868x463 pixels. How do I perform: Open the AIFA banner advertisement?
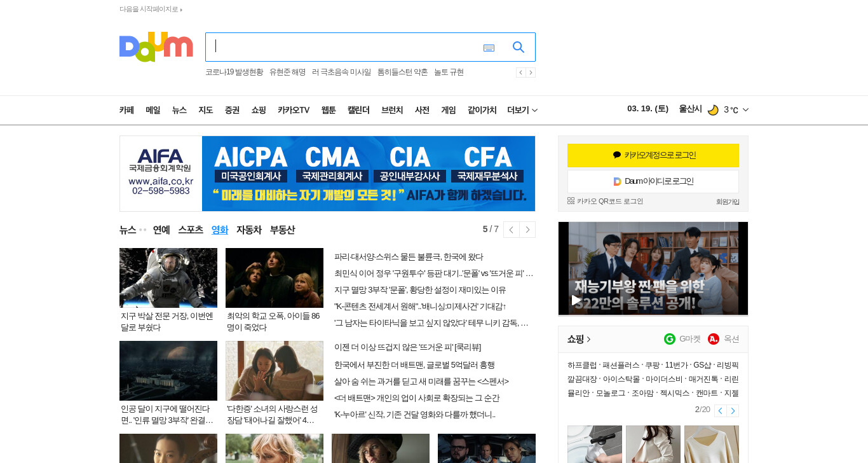pos(327,174)
